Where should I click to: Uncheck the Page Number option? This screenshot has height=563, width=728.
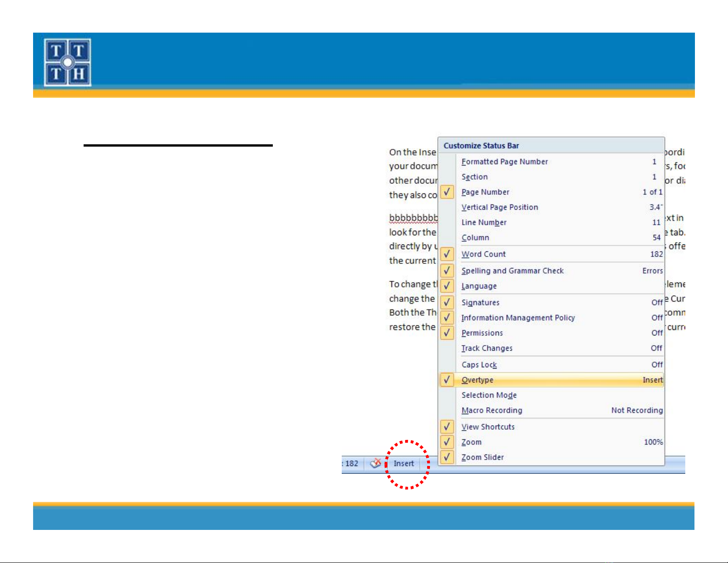click(x=485, y=192)
